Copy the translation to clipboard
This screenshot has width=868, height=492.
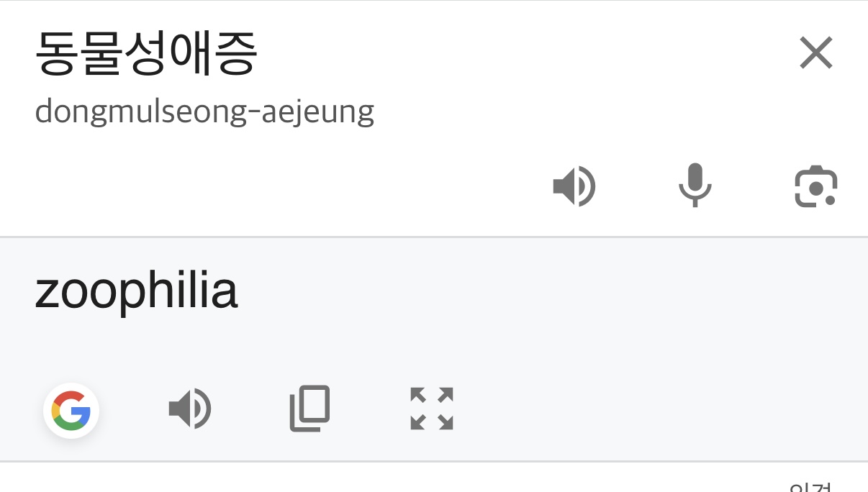point(309,409)
